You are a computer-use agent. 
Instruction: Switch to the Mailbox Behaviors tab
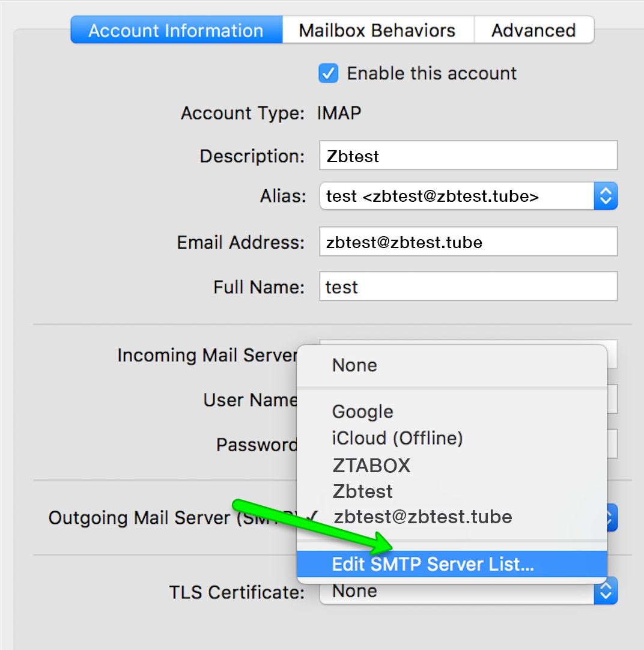tap(377, 31)
